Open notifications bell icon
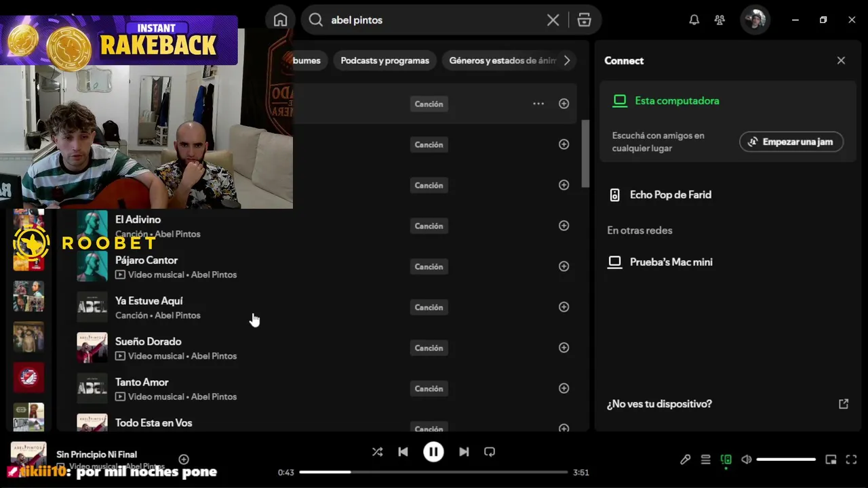868x488 pixels. [x=694, y=20]
